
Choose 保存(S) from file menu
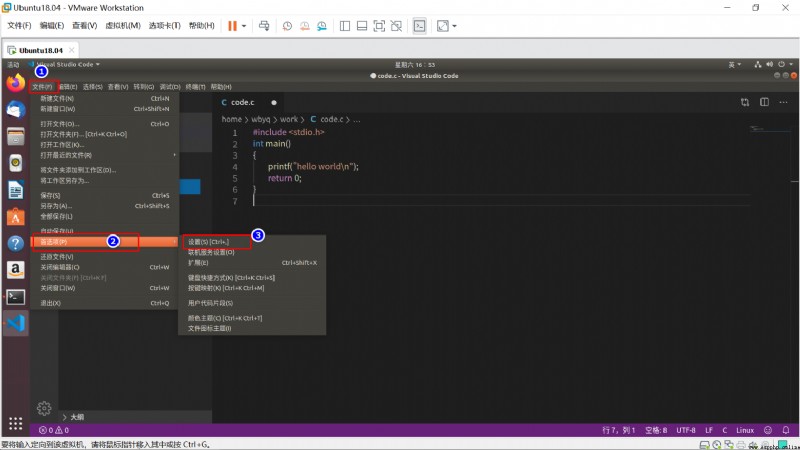pyautogui.click(x=104, y=195)
